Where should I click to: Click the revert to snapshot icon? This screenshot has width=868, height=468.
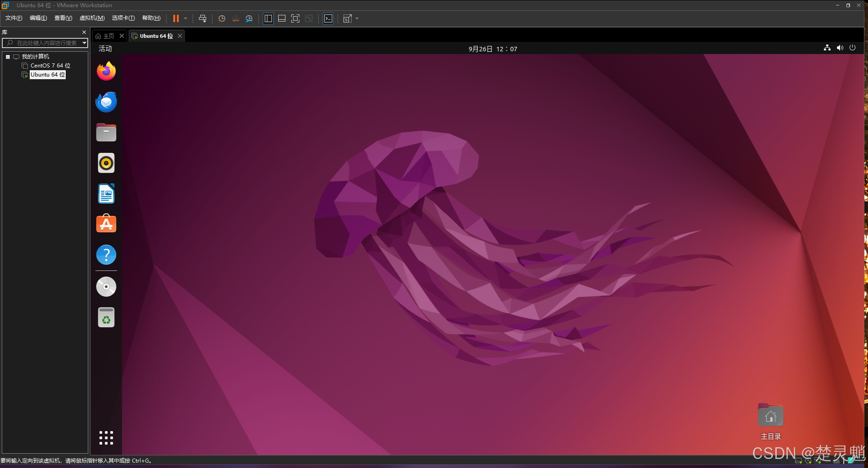pos(235,18)
